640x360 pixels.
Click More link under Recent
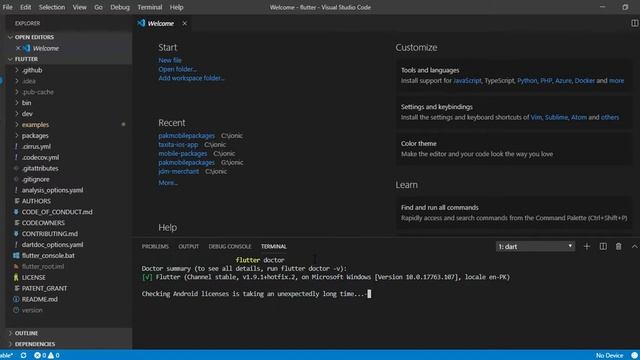[x=168, y=182]
